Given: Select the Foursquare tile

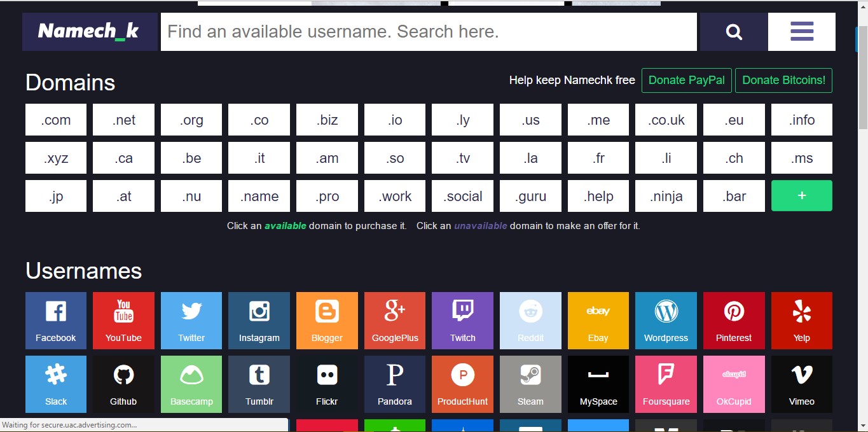Looking at the screenshot, I should click(x=666, y=384).
